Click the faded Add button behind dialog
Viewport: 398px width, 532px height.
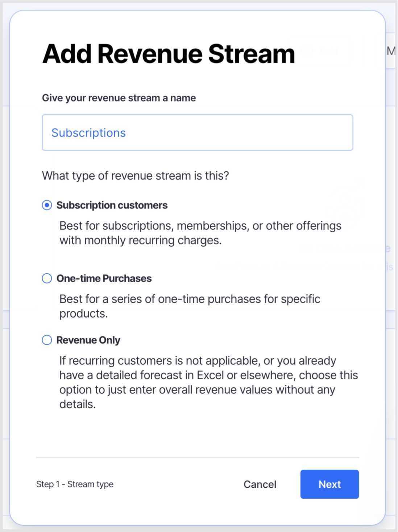(x=328, y=52)
